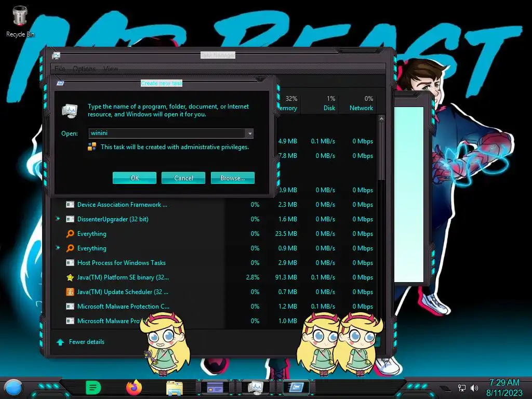The image size is (532, 399).
Task: Select the Device Association Framework row name
Action: coord(122,205)
